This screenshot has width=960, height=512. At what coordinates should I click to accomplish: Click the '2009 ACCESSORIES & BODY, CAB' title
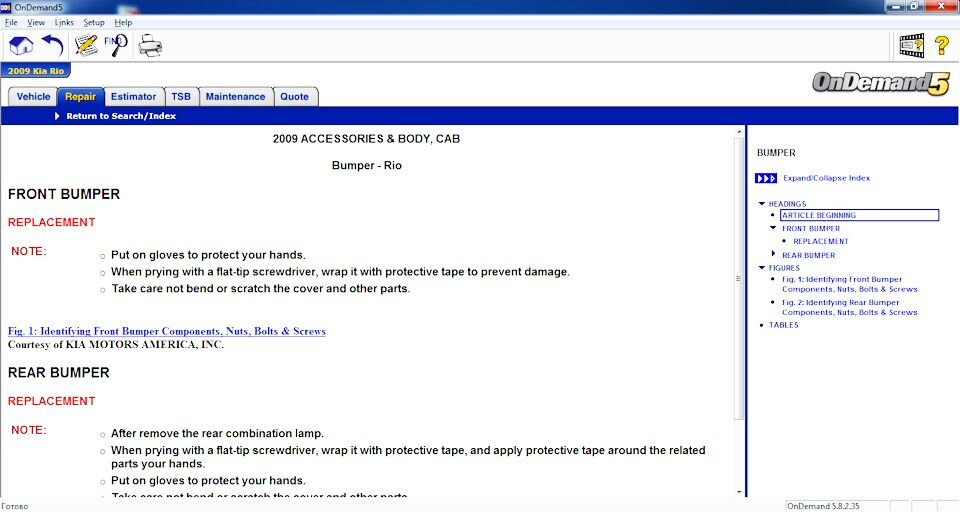click(366, 139)
